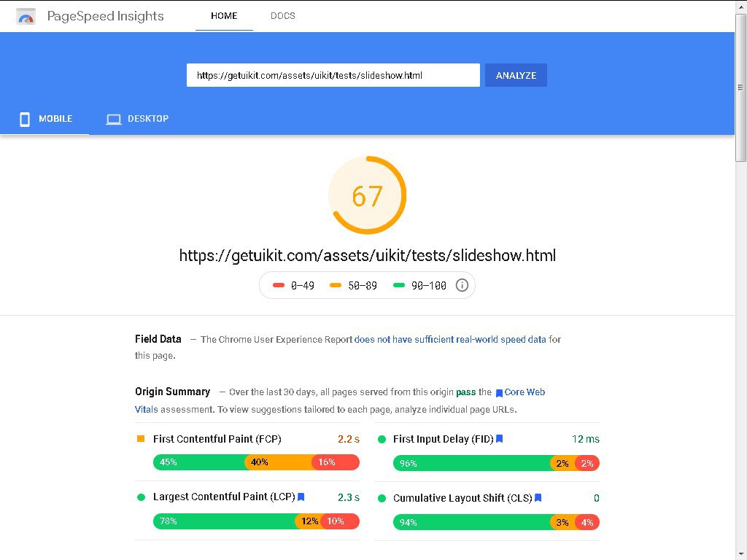Open the HOME tab
This screenshot has height=560, width=747.
pyautogui.click(x=224, y=16)
